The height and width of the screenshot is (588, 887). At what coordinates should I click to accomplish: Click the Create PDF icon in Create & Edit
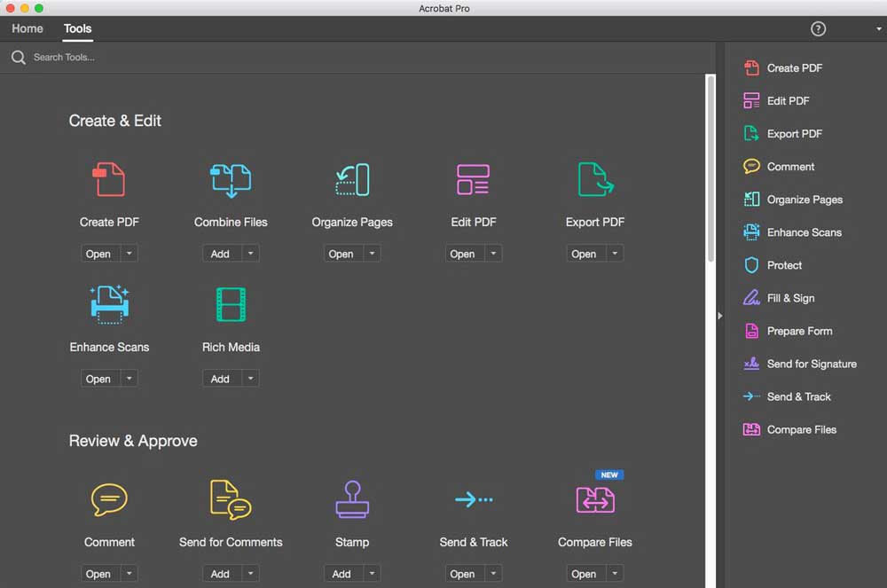coord(109,179)
